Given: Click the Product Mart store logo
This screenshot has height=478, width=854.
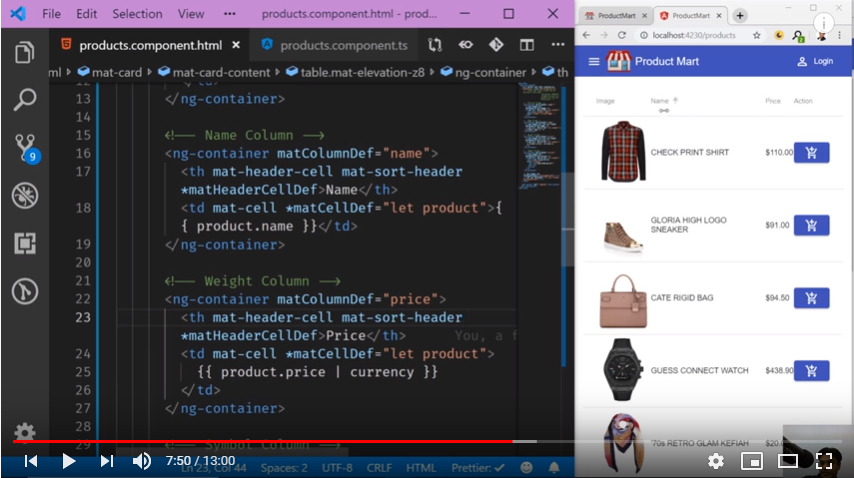Looking at the screenshot, I should tap(619, 62).
